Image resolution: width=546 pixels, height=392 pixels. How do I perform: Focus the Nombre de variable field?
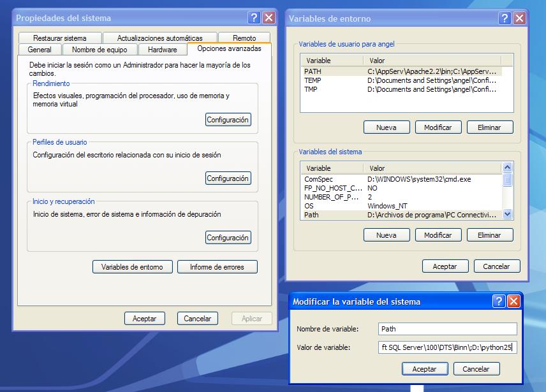point(448,329)
